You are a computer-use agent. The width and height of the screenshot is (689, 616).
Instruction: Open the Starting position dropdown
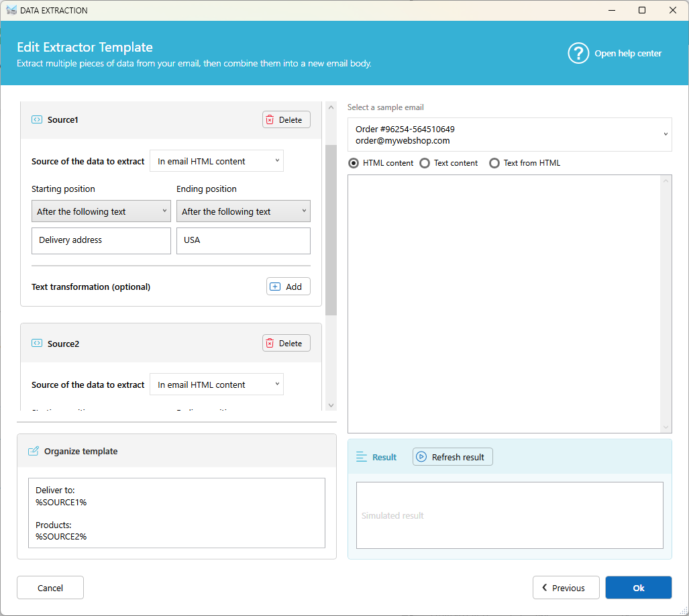pyautogui.click(x=101, y=211)
